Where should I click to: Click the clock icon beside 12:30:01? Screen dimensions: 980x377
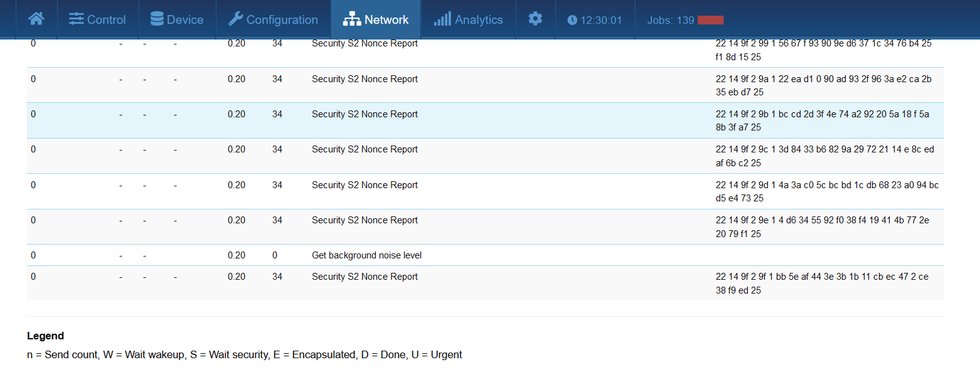(572, 20)
